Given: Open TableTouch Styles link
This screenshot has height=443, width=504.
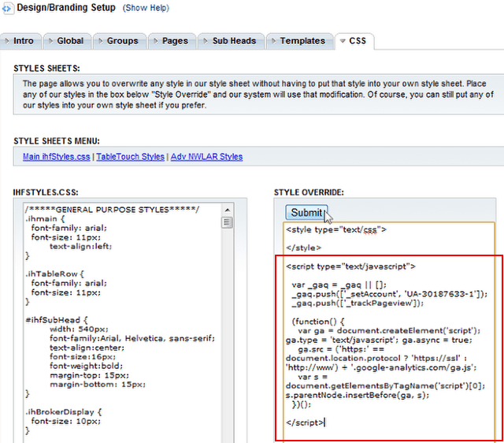Looking at the screenshot, I should tap(130, 157).
